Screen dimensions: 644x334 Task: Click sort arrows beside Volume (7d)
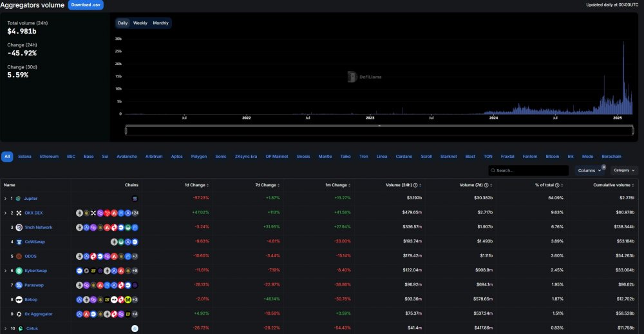(x=491, y=186)
